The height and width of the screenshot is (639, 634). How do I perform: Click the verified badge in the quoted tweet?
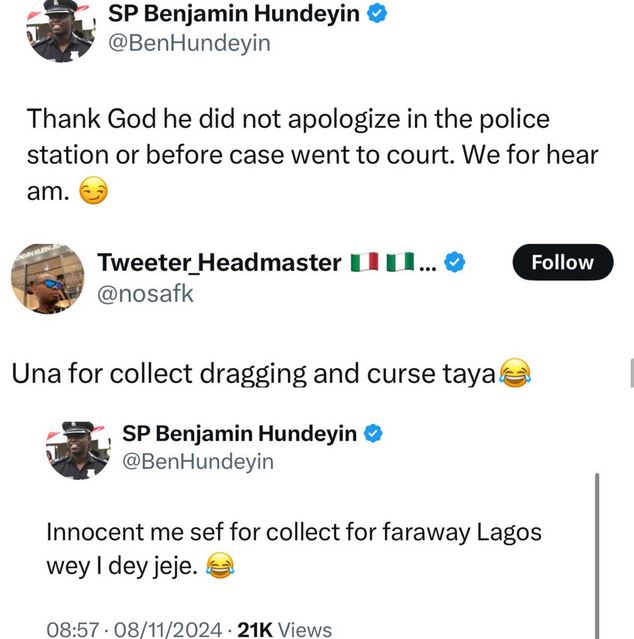pyautogui.click(x=373, y=433)
